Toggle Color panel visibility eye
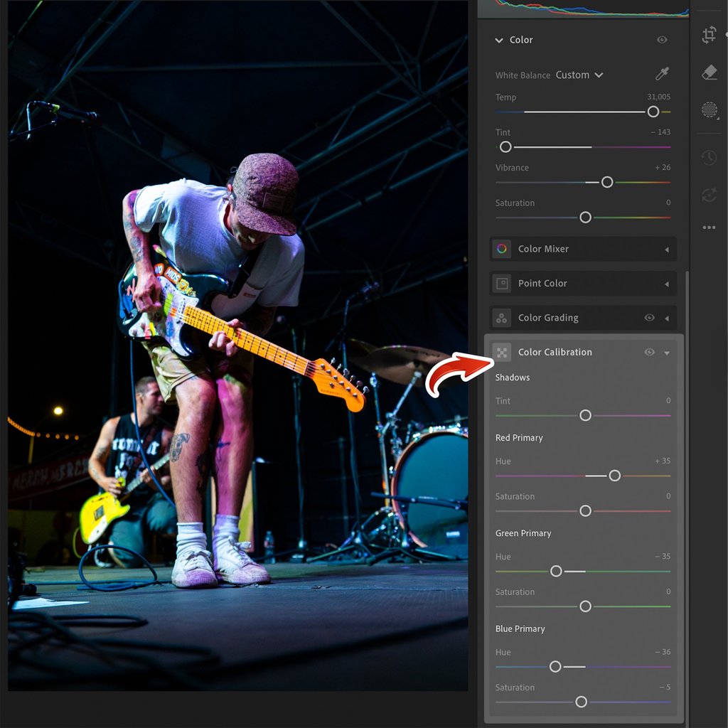 coord(662,40)
